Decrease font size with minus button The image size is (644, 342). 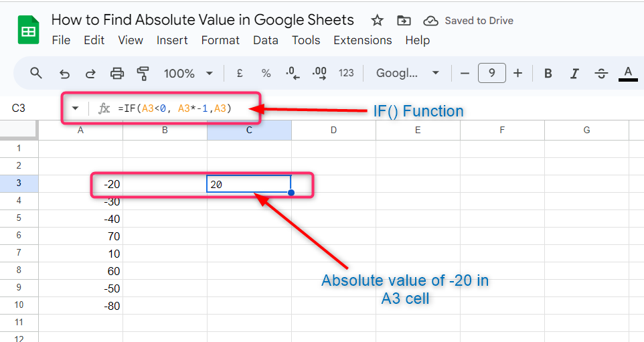pyautogui.click(x=465, y=73)
